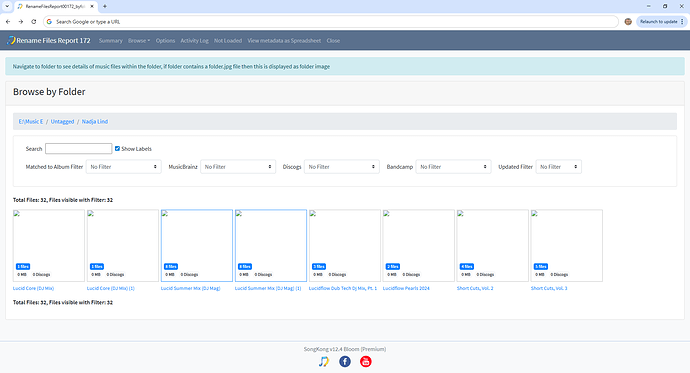Open the SongKong music note icon in footer
This screenshot has width=690, height=373.
pyautogui.click(x=324, y=362)
